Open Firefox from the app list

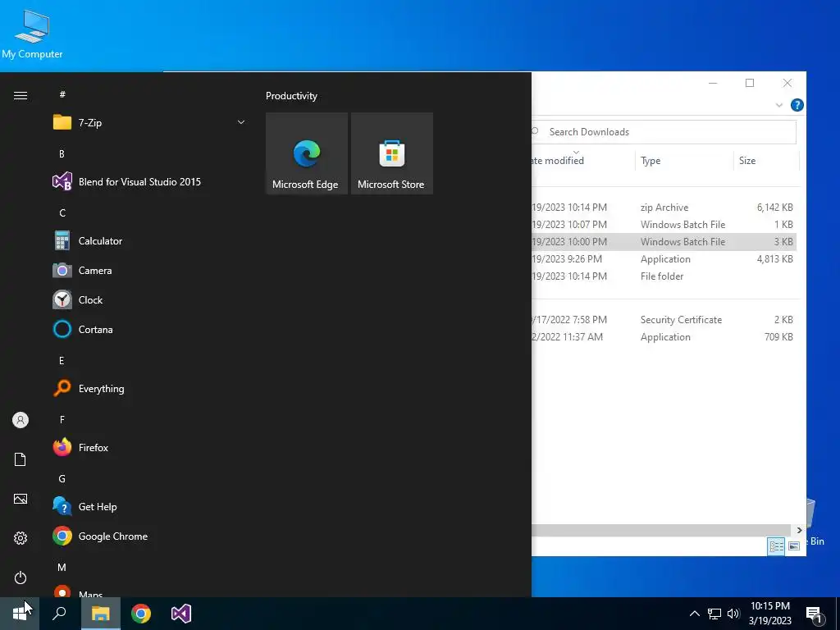point(150,447)
